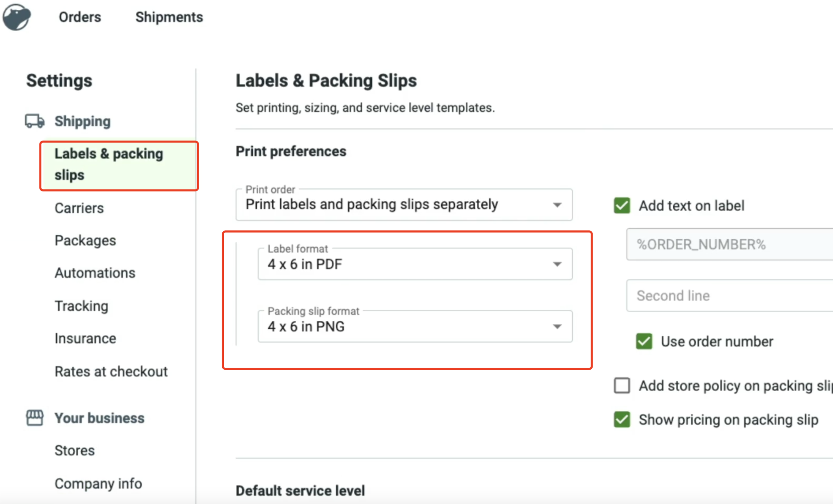Disable Show pricing on packing slip
Screen dimensions: 833x504
(x=622, y=419)
